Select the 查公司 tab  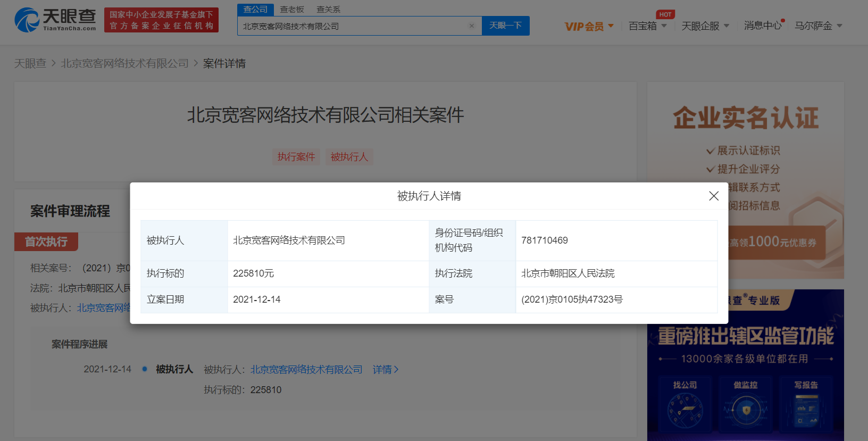click(255, 10)
